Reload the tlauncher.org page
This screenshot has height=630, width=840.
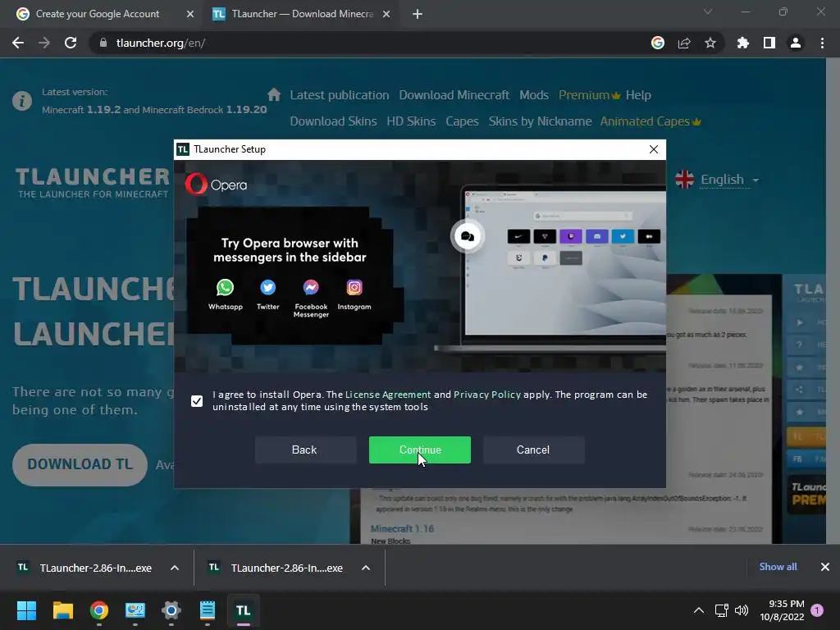pyautogui.click(x=71, y=43)
